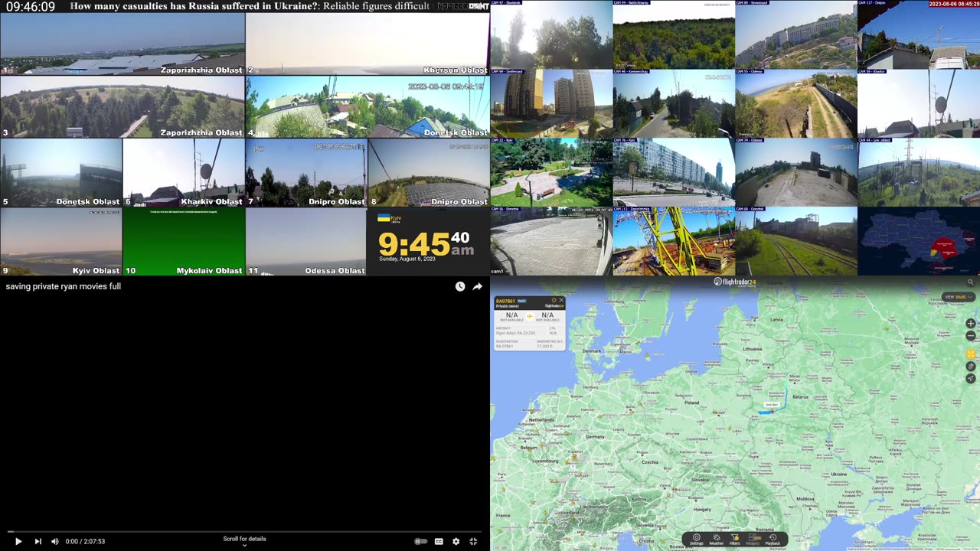Screen dimensions: 980x551
Task: Zoom in on the flight map
Action: point(971,324)
